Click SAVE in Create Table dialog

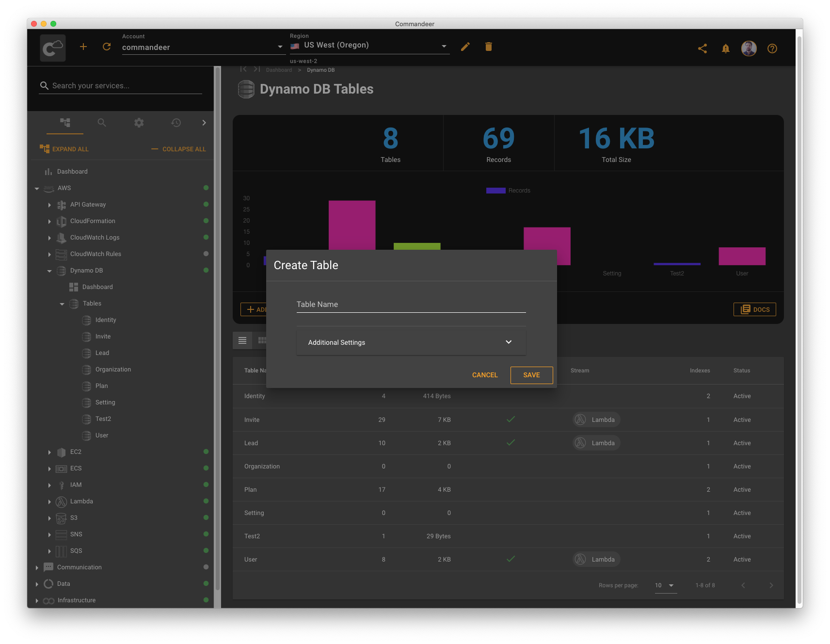(531, 375)
